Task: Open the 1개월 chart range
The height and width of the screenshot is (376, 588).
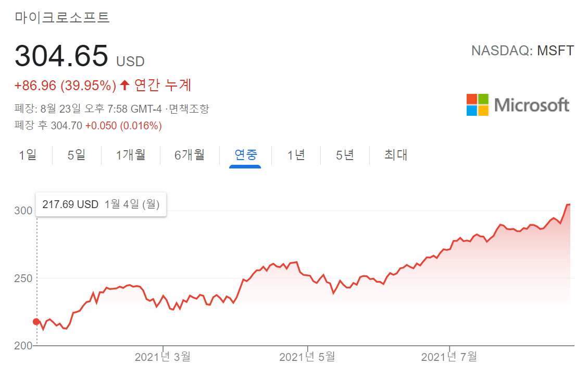Action: (x=130, y=155)
